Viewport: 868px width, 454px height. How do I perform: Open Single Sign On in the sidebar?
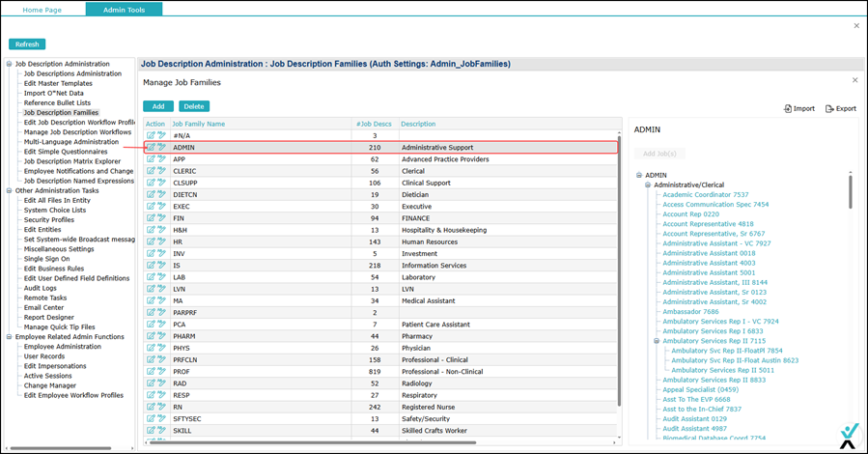(x=46, y=259)
